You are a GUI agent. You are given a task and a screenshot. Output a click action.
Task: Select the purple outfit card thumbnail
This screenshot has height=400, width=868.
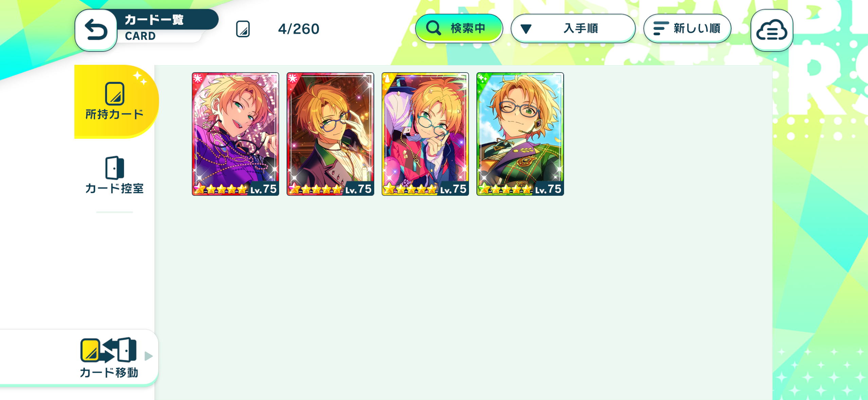point(235,134)
